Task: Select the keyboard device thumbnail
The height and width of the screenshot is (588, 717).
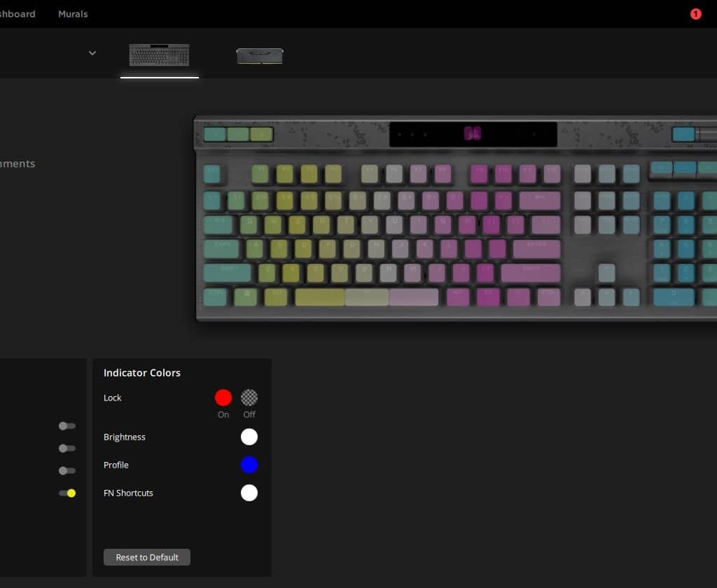Action: 159,55
